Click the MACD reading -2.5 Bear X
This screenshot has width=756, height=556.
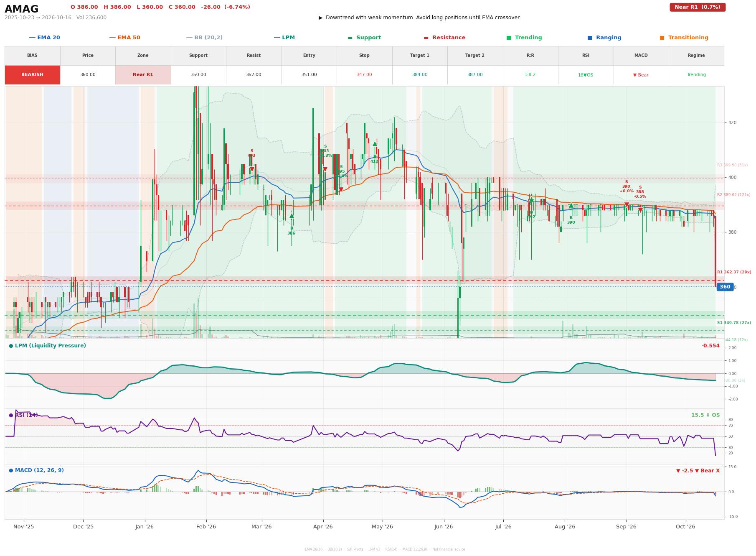pyautogui.click(x=698, y=471)
